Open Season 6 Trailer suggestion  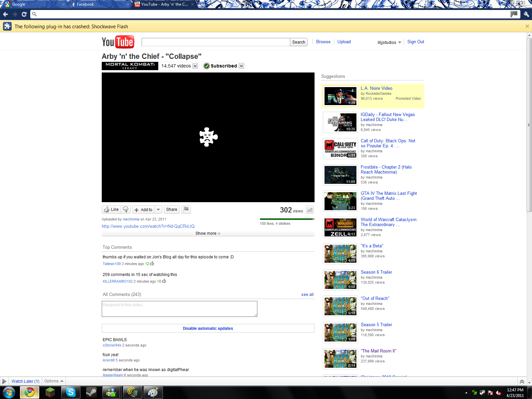tap(376, 272)
